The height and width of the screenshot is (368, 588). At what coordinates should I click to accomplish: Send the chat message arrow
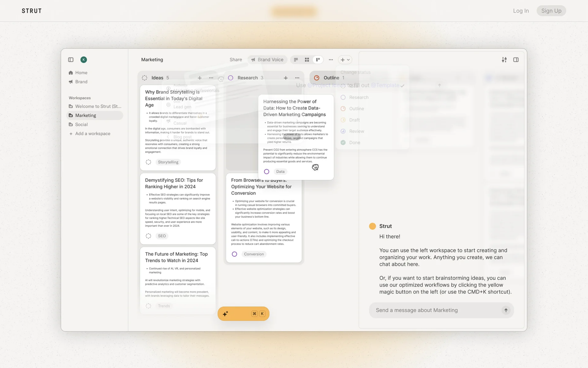506,310
